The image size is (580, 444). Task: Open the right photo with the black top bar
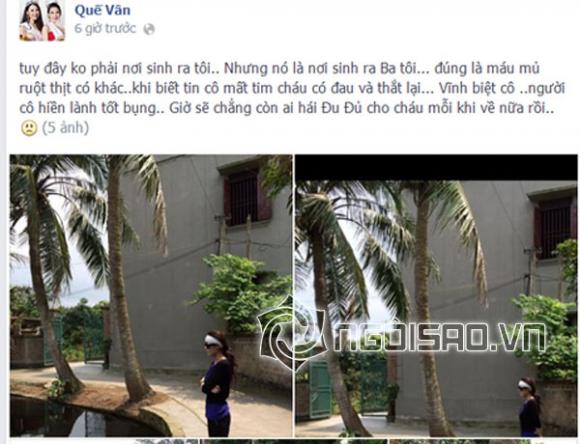(436, 296)
